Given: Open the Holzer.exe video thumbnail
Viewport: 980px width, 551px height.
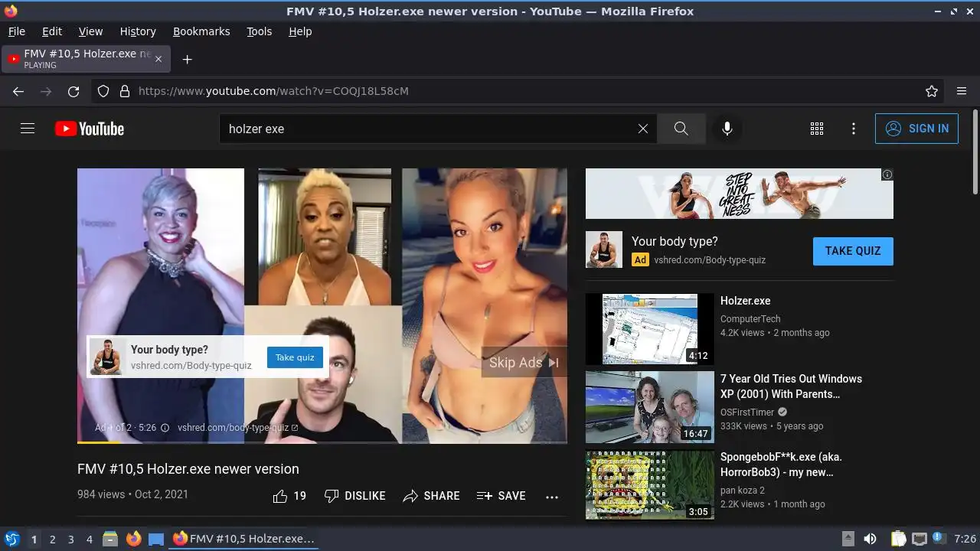Looking at the screenshot, I should point(650,329).
